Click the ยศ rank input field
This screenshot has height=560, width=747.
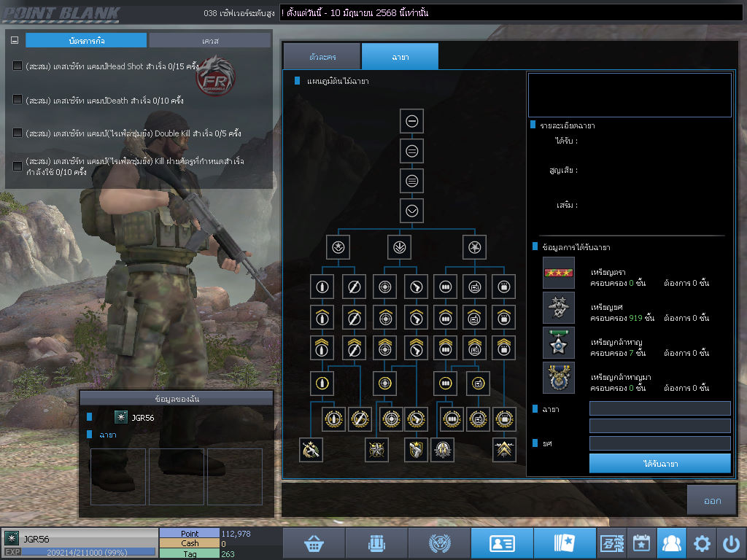(x=659, y=443)
